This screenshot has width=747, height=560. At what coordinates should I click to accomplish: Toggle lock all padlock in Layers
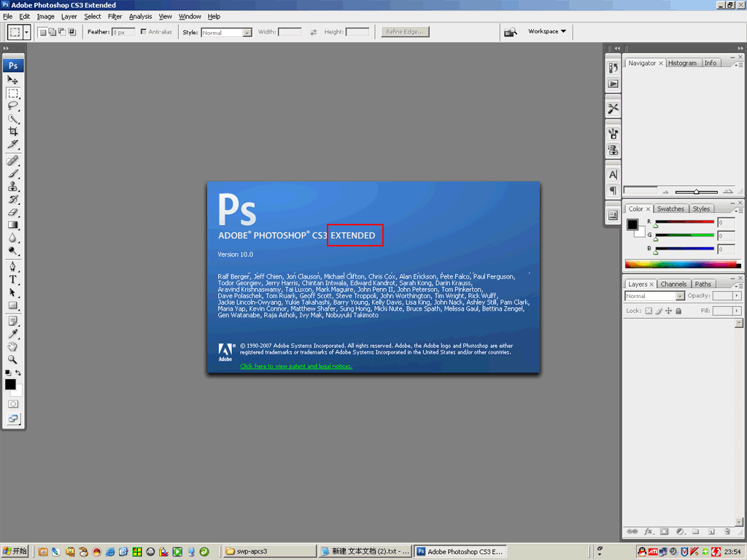tap(678, 311)
